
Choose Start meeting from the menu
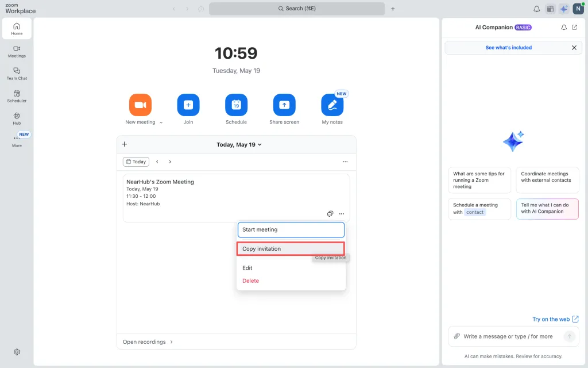coord(291,230)
